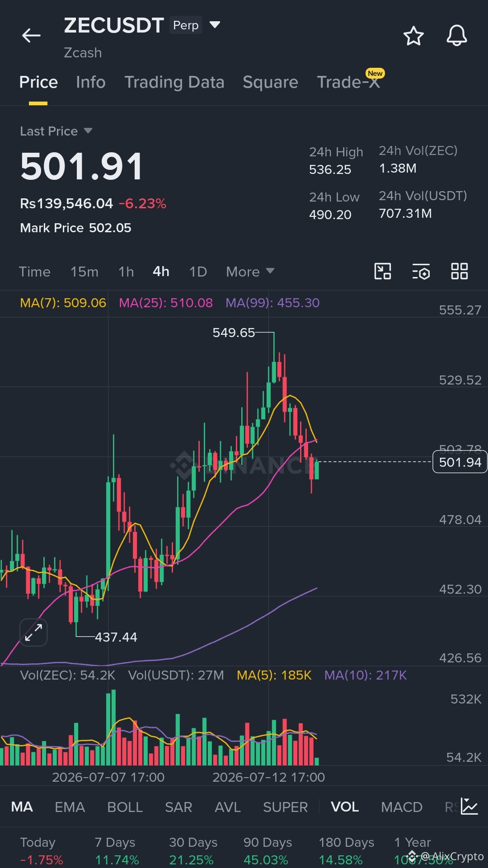Expand chart to fullscreen via arrows icon
Viewport: 488px width, 868px height.
tap(33, 632)
